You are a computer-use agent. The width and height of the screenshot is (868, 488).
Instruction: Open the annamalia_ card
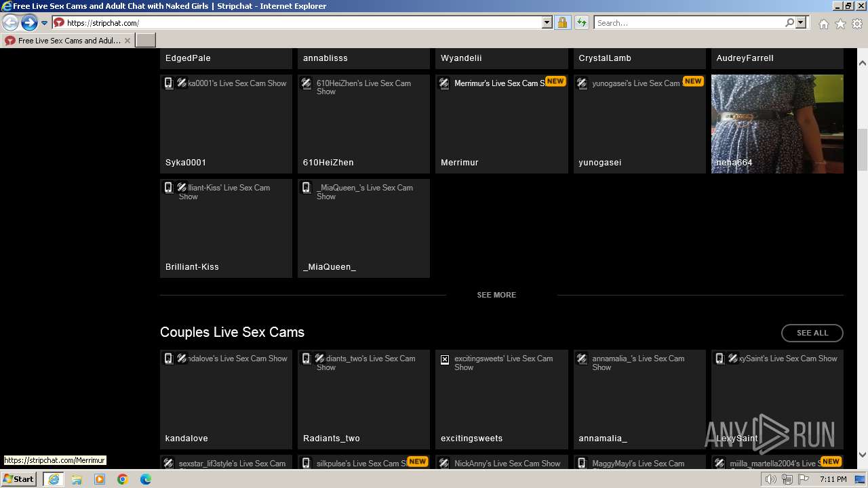tap(639, 400)
